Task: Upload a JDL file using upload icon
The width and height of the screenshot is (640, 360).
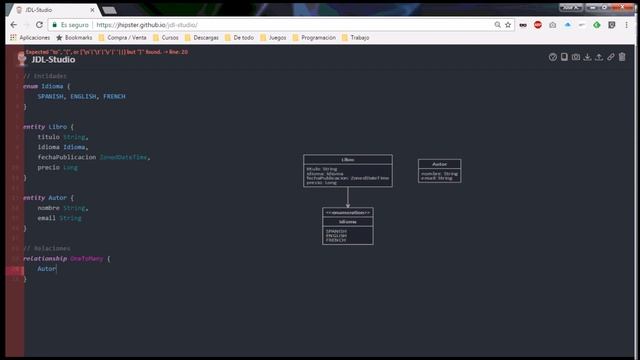Action: (x=599, y=57)
